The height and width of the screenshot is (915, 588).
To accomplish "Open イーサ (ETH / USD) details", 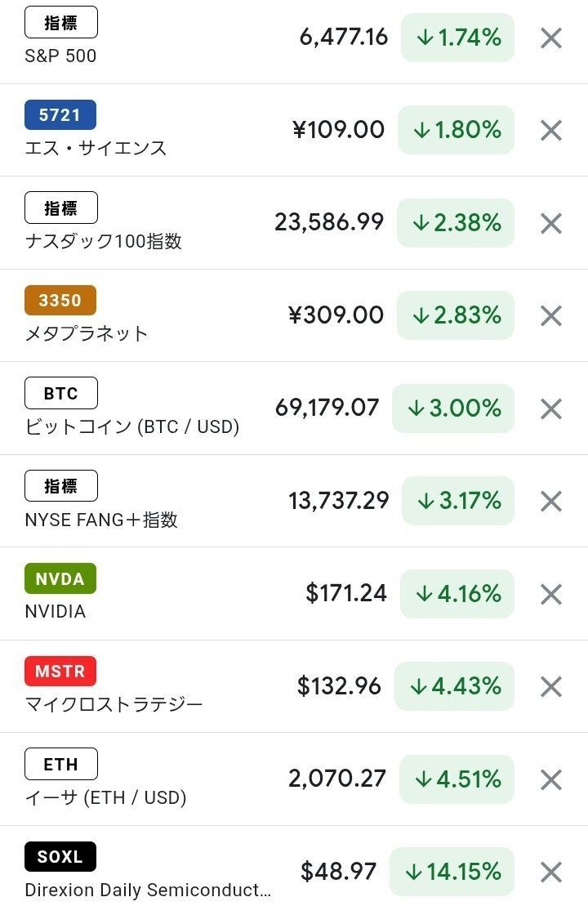I will click(105, 797).
